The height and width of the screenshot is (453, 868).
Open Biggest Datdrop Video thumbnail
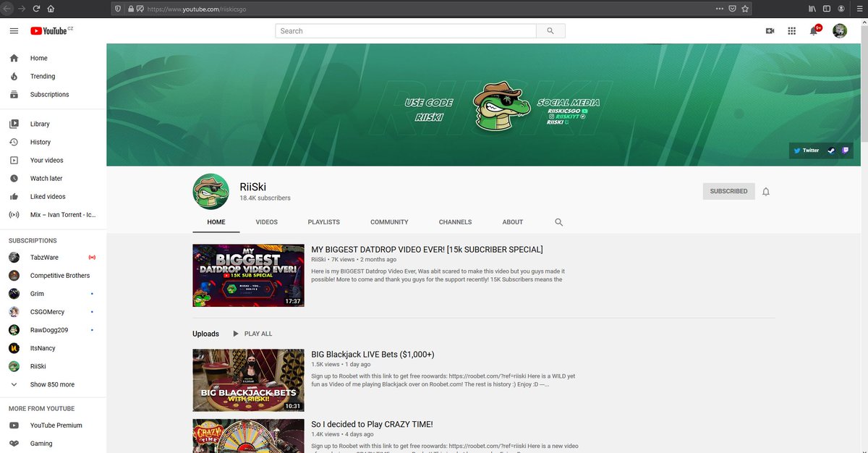click(248, 276)
